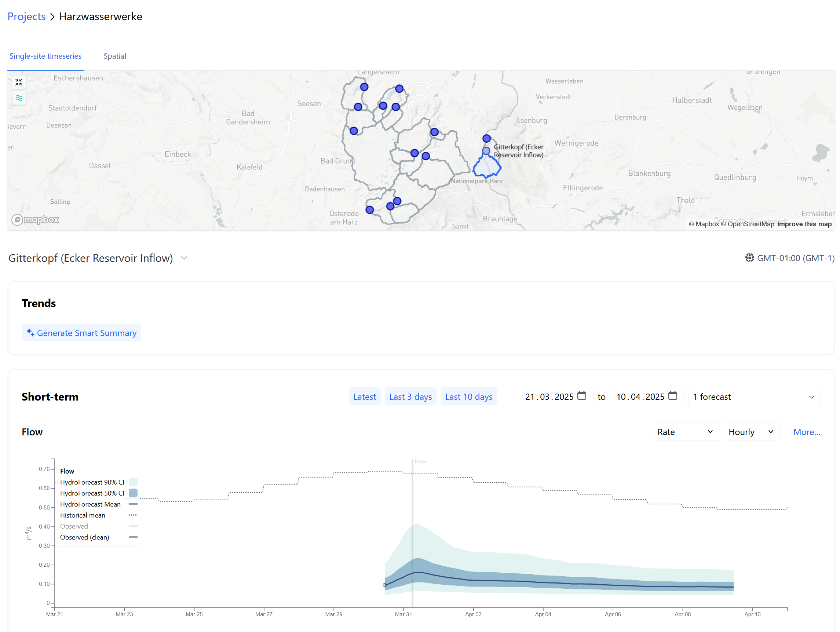
Task: Toggle Observed series in chart legend
Action: (x=74, y=526)
